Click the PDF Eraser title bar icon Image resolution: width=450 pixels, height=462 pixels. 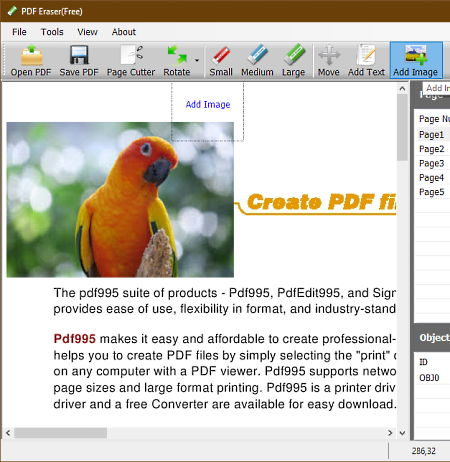tap(12, 11)
